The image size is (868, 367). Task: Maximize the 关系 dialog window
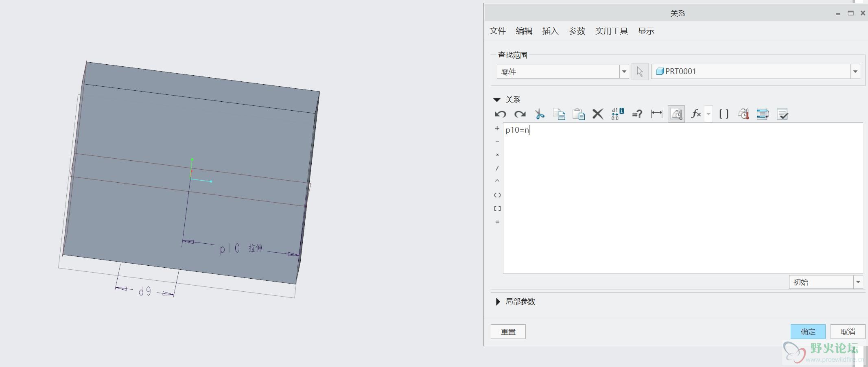(x=851, y=13)
